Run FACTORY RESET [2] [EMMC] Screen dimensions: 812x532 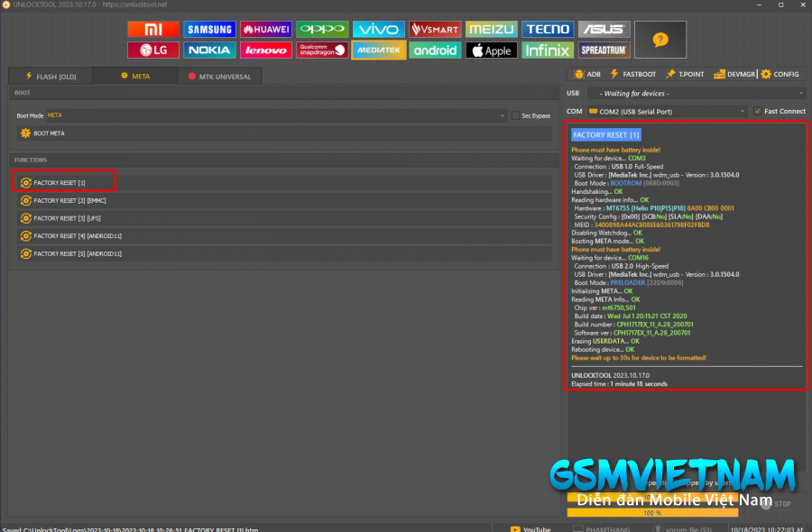(x=284, y=201)
